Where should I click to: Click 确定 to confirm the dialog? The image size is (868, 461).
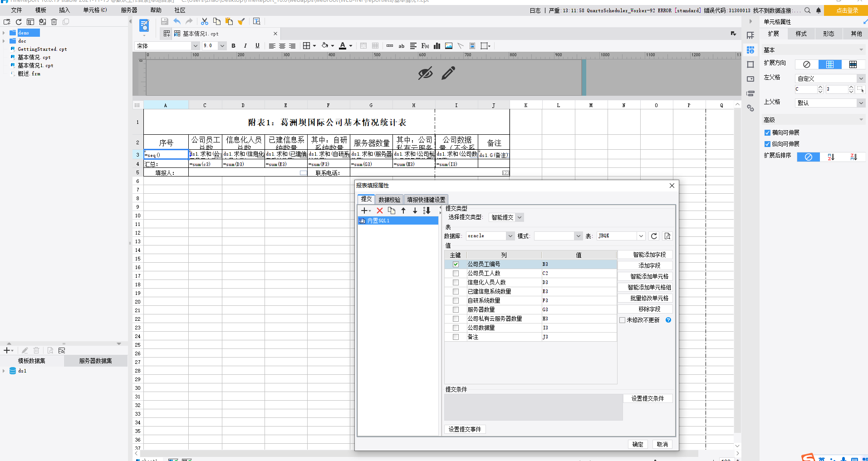[638, 444]
